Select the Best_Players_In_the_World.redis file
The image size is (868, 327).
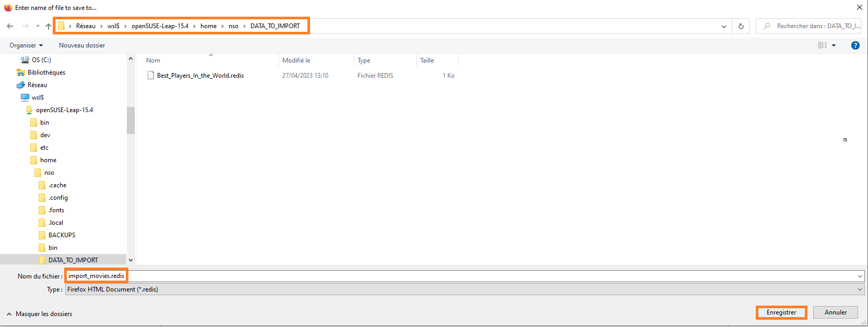coord(200,76)
